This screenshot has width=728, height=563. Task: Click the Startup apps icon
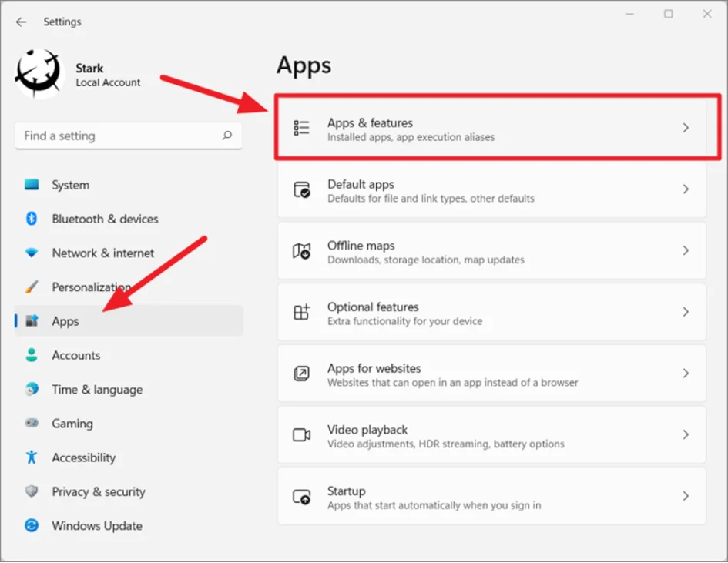point(301,497)
